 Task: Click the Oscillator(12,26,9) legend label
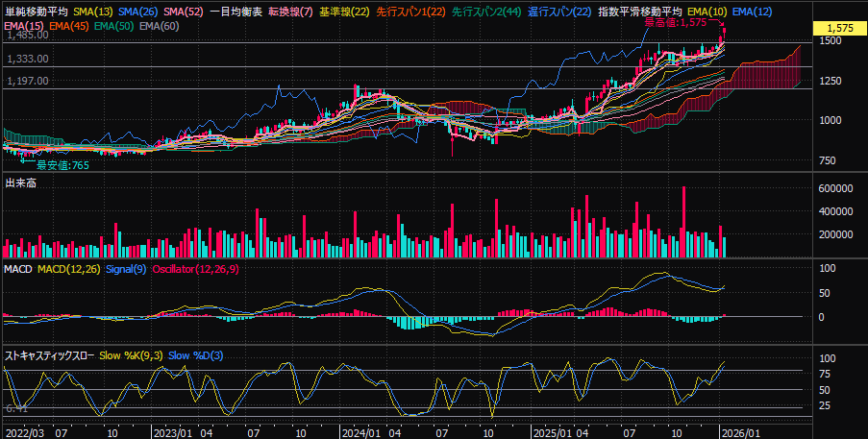coord(196,268)
